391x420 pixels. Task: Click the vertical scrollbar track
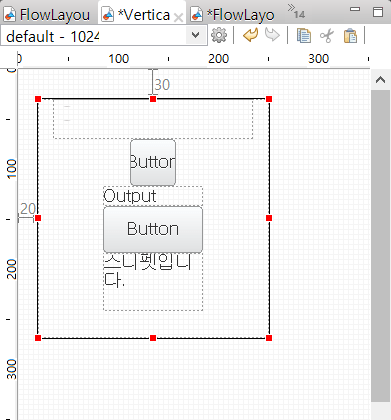pos(380,246)
